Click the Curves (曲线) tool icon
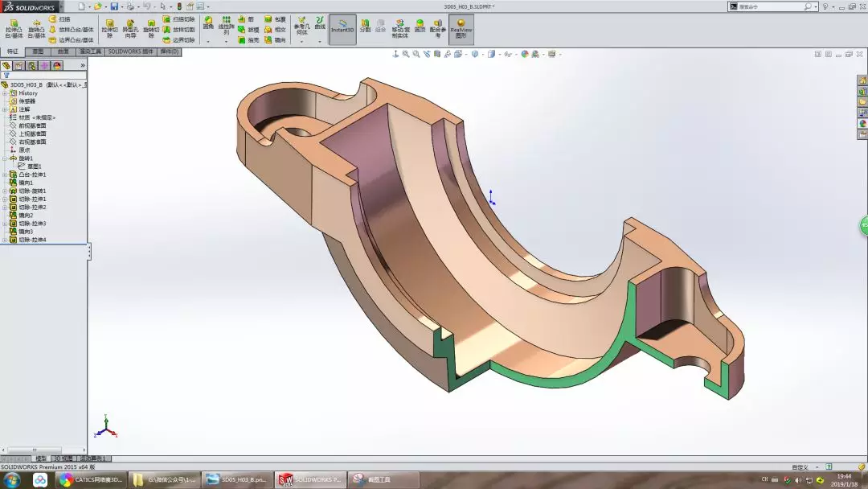Image resolution: width=868 pixels, height=489 pixels. (x=319, y=23)
